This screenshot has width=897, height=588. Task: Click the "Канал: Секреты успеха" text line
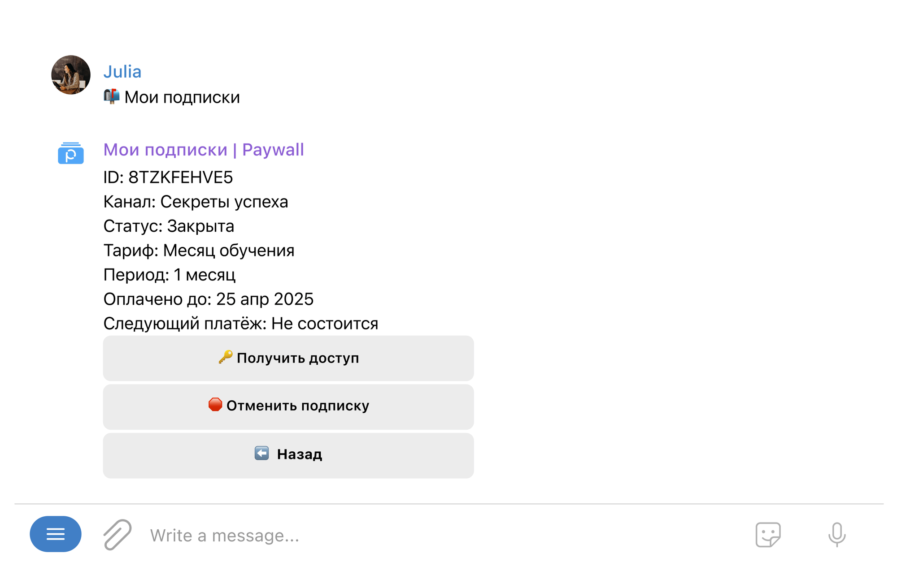196,202
